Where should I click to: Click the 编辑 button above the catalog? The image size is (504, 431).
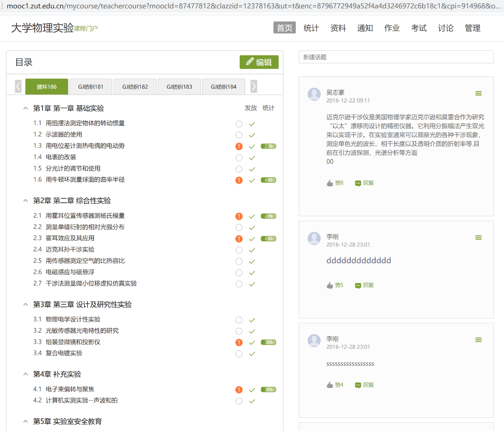pos(259,62)
